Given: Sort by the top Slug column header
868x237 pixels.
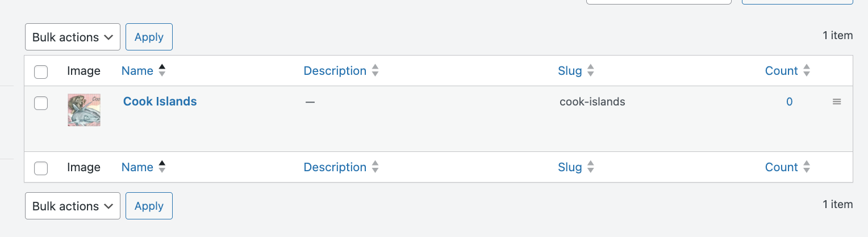Looking at the screenshot, I should (570, 71).
